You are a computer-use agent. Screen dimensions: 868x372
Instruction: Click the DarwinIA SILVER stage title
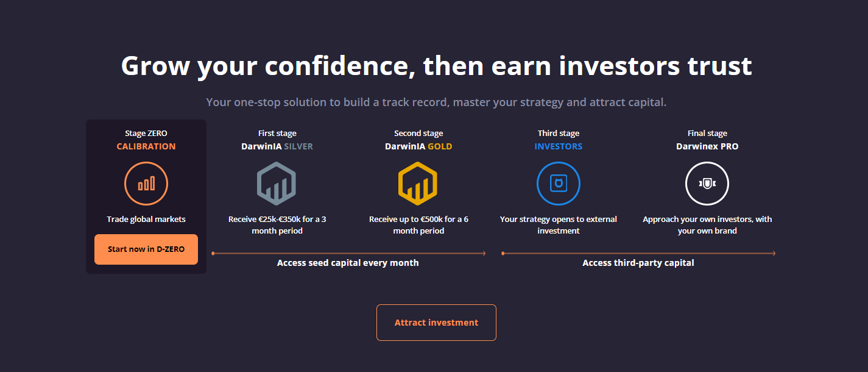[277, 146]
